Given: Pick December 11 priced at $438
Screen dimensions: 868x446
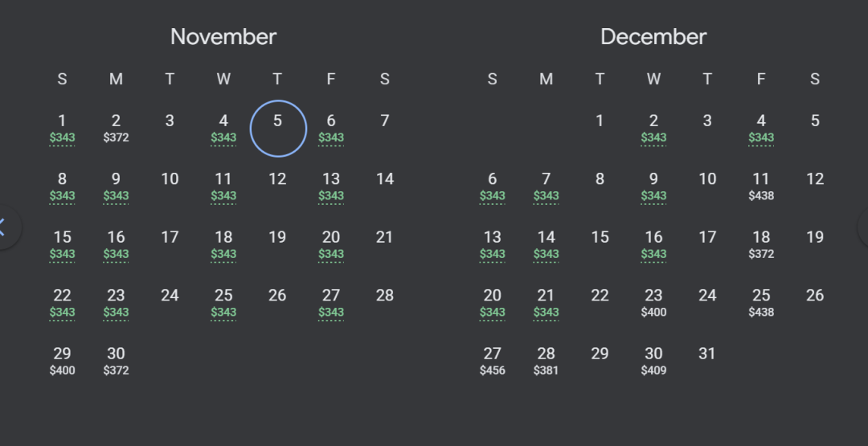Looking at the screenshot, I should click(x=760, y=186).
